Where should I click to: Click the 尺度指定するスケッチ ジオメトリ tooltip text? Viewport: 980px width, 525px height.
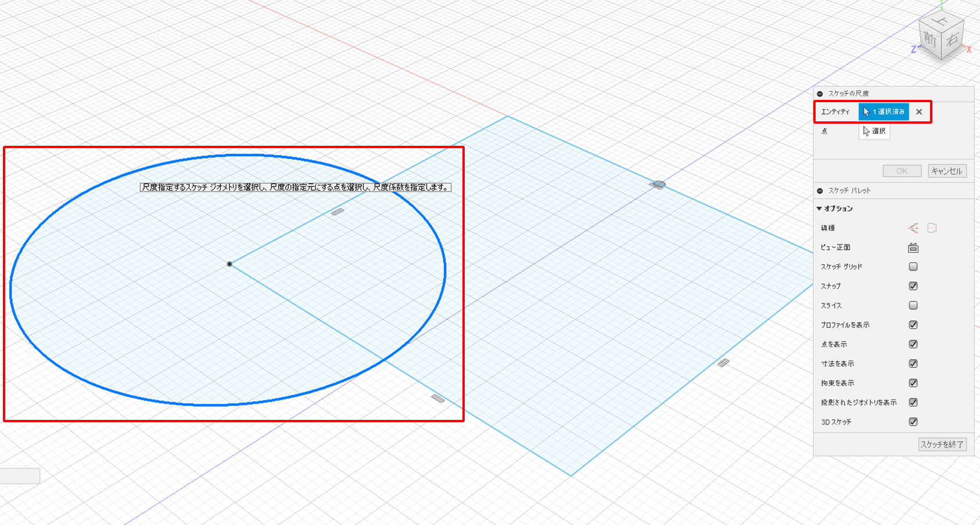[x=296, y=188]
